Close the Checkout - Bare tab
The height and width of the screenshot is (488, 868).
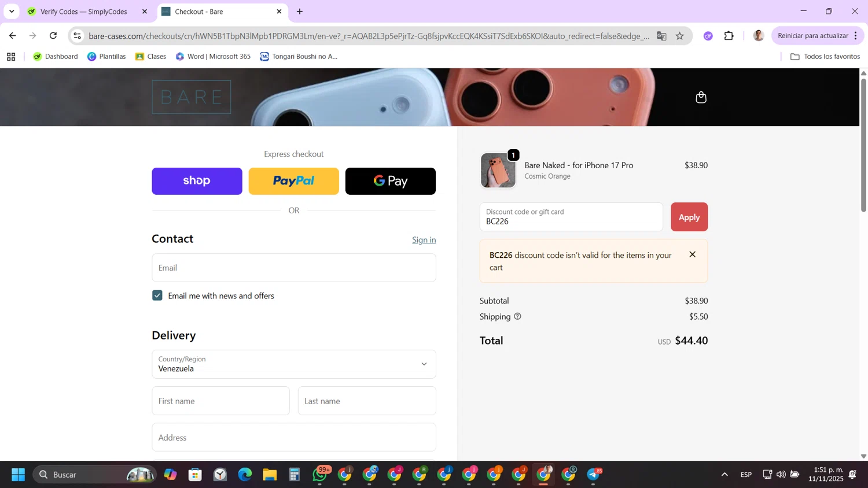(x=279, y=12)
